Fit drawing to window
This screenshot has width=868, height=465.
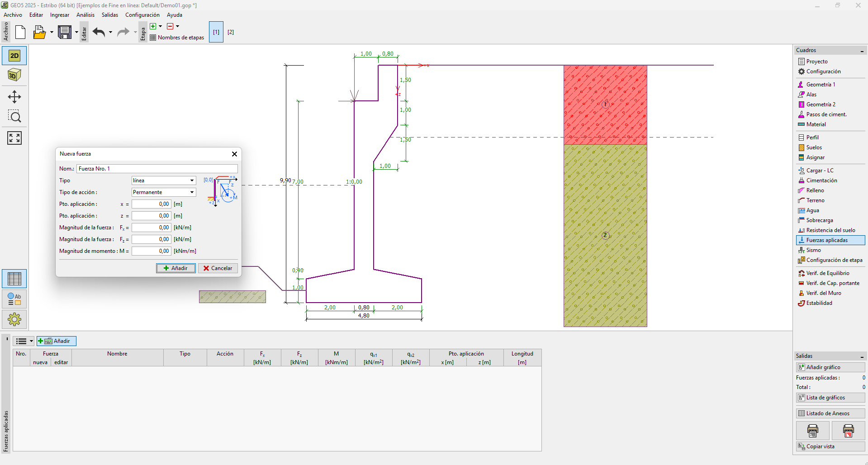pyautogui.click(x=14, y=138)
